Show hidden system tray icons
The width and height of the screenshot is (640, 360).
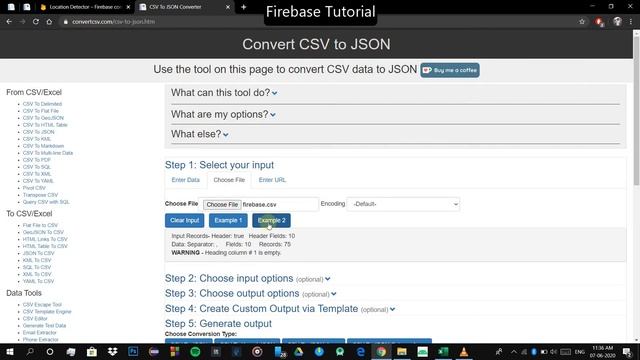513,351
